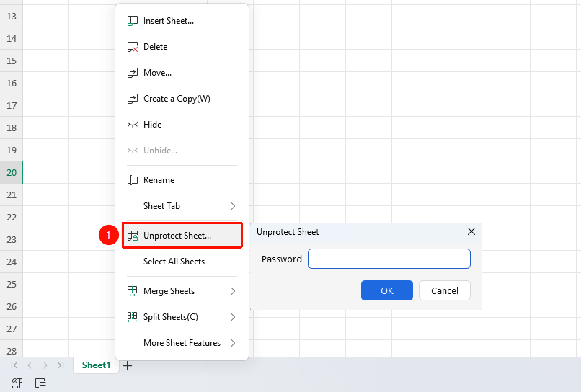This screenshot has width=581, height=392.
Task: Choose Hide from context menu
Action: click(x=182, y=125)
